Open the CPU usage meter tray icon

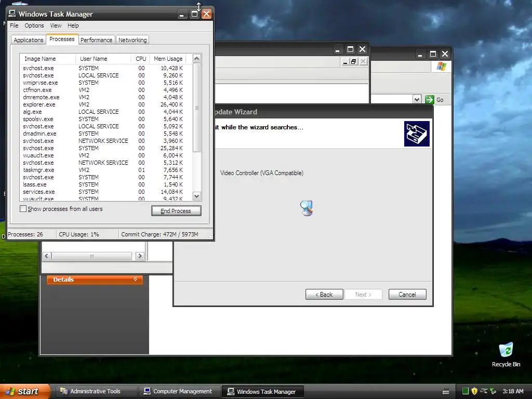[x=465, y=391]
